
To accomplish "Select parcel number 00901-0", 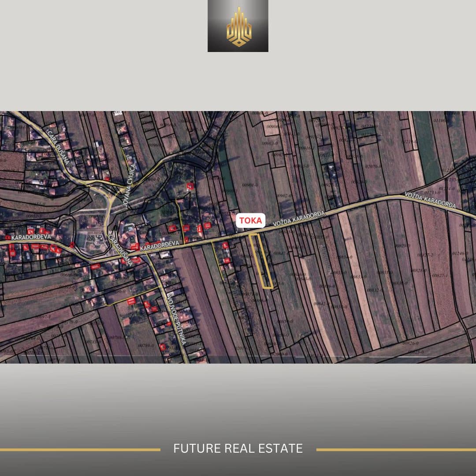I will coord(250,185).
